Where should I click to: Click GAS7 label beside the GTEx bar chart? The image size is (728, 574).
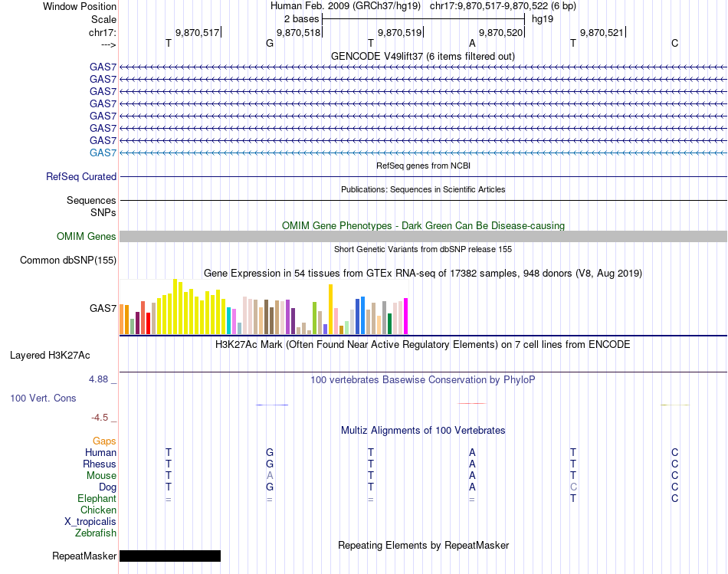[x=103, y=308]
